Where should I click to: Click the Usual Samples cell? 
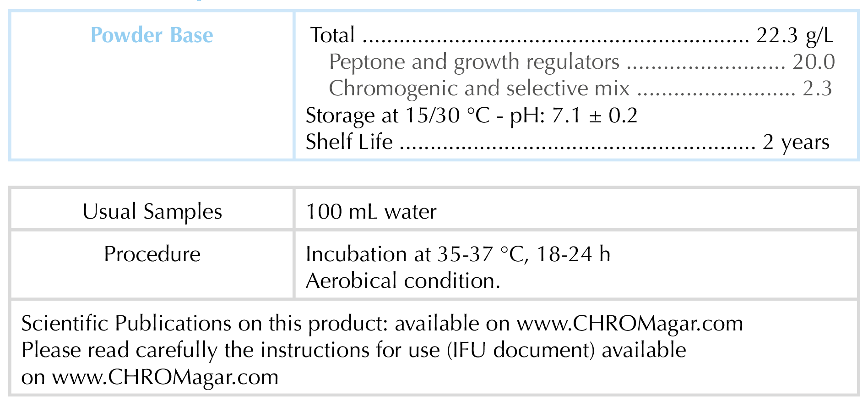152,212
